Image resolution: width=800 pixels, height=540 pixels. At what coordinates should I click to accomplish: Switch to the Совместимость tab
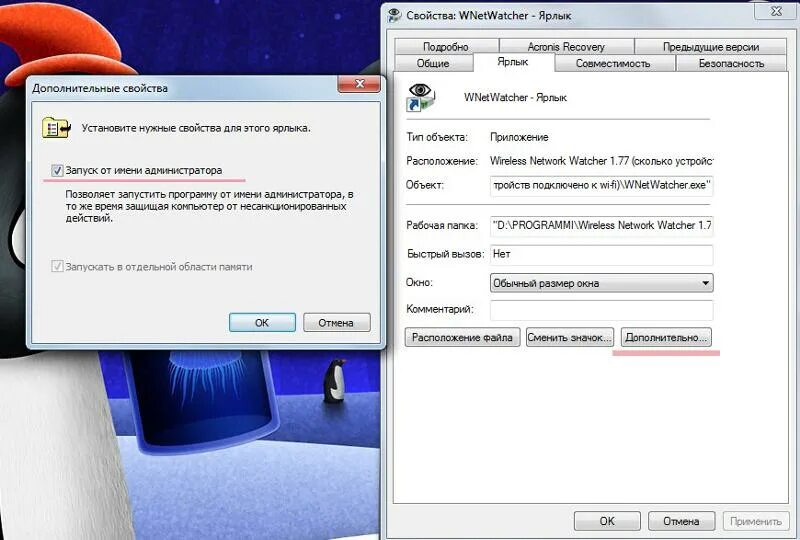coord(613,63)
